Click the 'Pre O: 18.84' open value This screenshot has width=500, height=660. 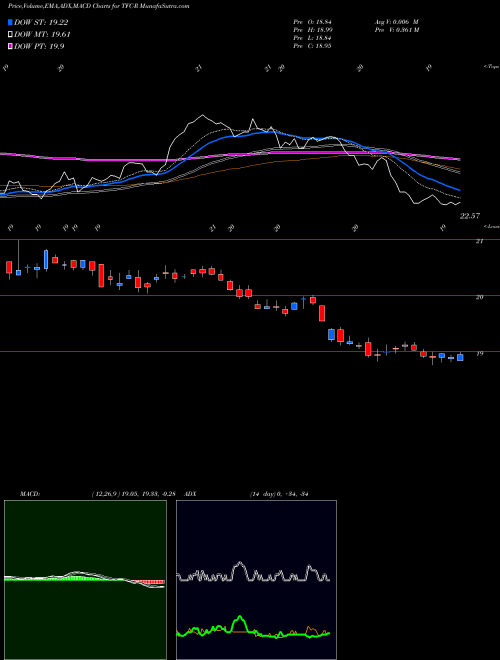tap(313, 22)
